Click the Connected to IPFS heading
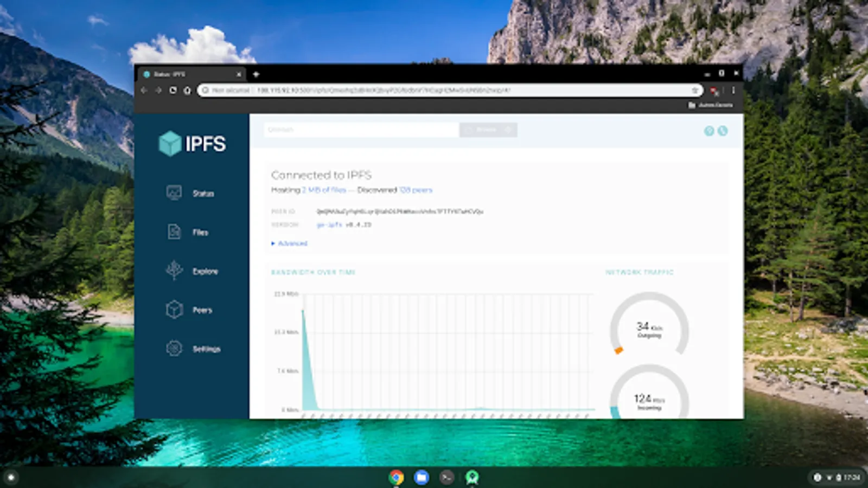The height and width of the screenshot is (488, 868). 321,175
